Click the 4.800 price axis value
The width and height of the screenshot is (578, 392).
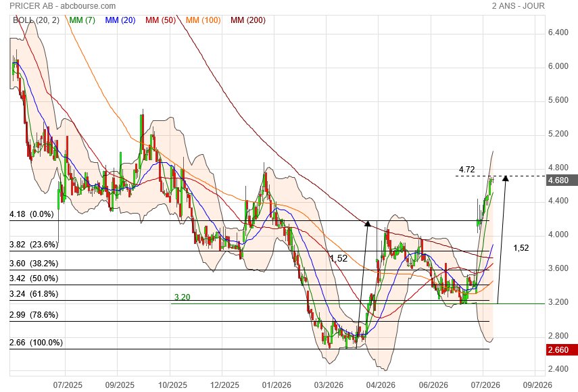[x=558, y=168]
